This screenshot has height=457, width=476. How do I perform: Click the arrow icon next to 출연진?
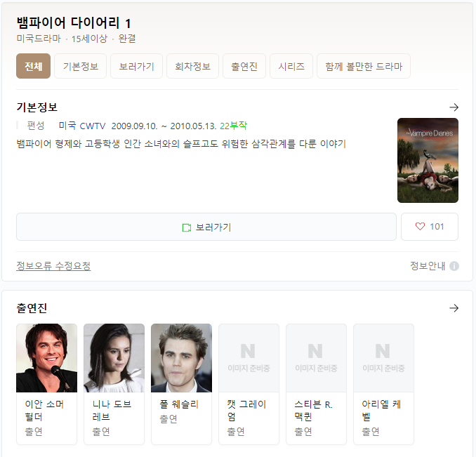pos(454,308)
